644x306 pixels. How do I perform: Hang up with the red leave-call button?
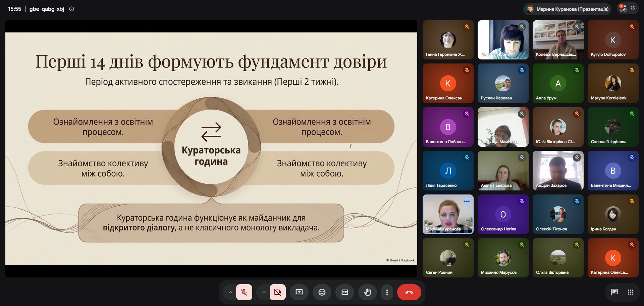point(409,292)
